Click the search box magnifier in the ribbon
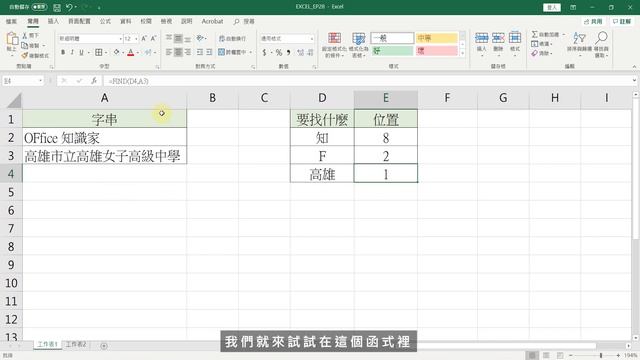Viewport: 640px width, 360px height. pos(236,21)
